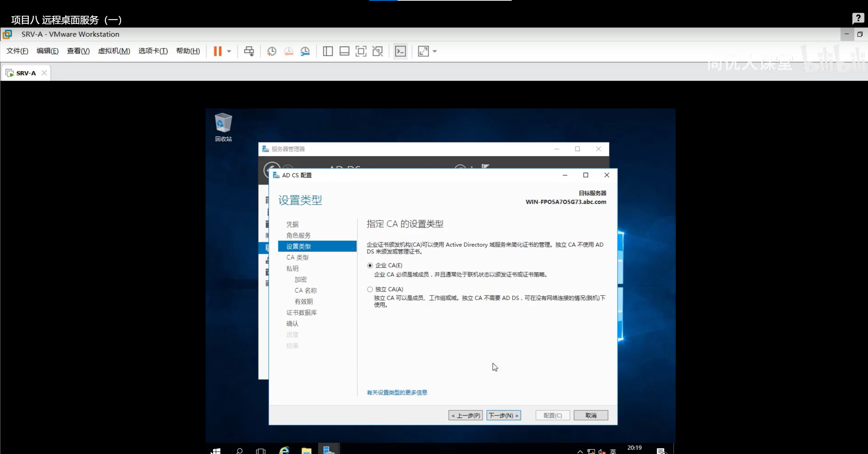Switch to the SRV-A tab

click(x=26, y=73)
